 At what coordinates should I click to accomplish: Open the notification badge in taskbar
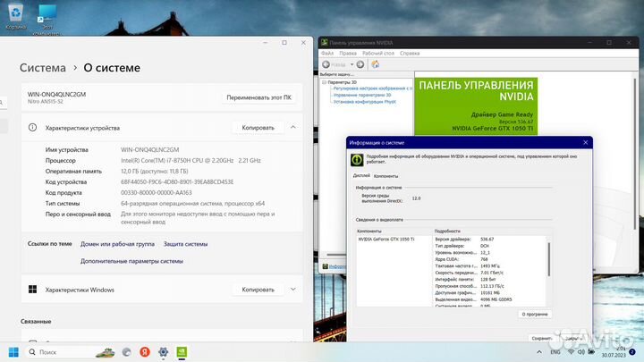[632, 352]
